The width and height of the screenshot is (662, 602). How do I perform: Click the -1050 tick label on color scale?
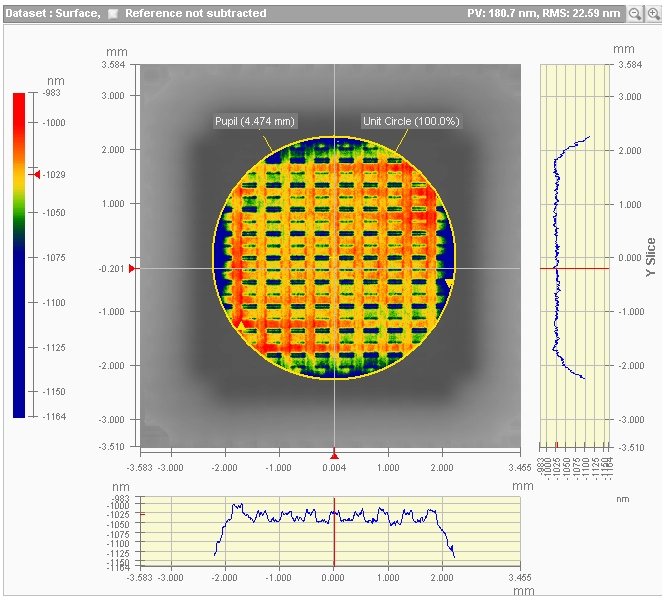(54, 212)
